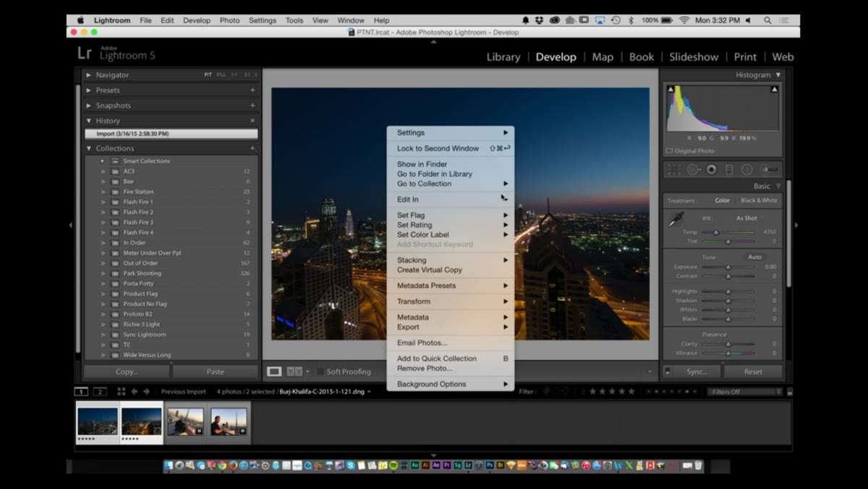Click the second window '2' icon
The image size is (868, 489).
[100, 391]
